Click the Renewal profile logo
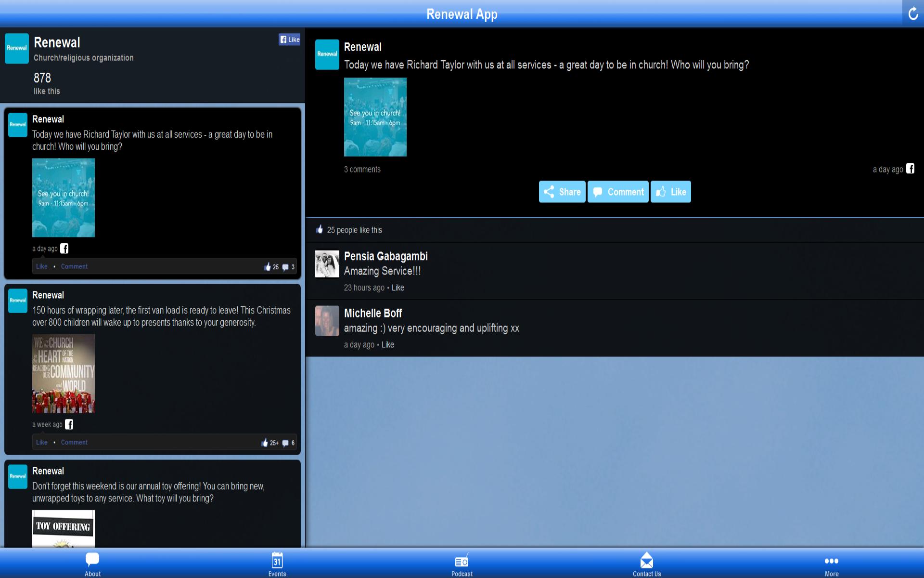The image size is (924, 578). coord(17,48)
